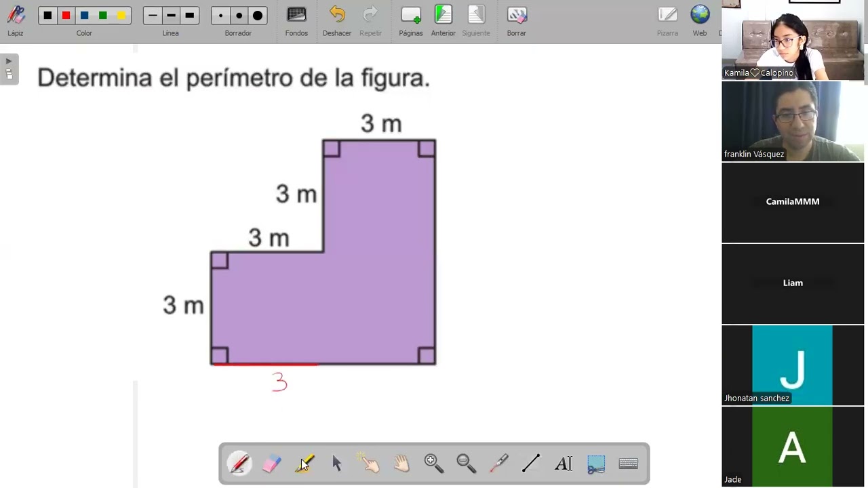Screen dimensions: 868x488
Task: Open the screen capture scissors tool
Action: pos(596,464)
